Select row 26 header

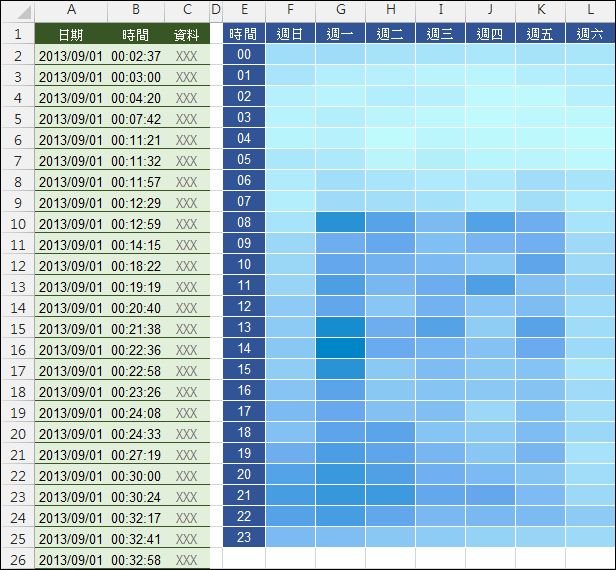(18, 559)
